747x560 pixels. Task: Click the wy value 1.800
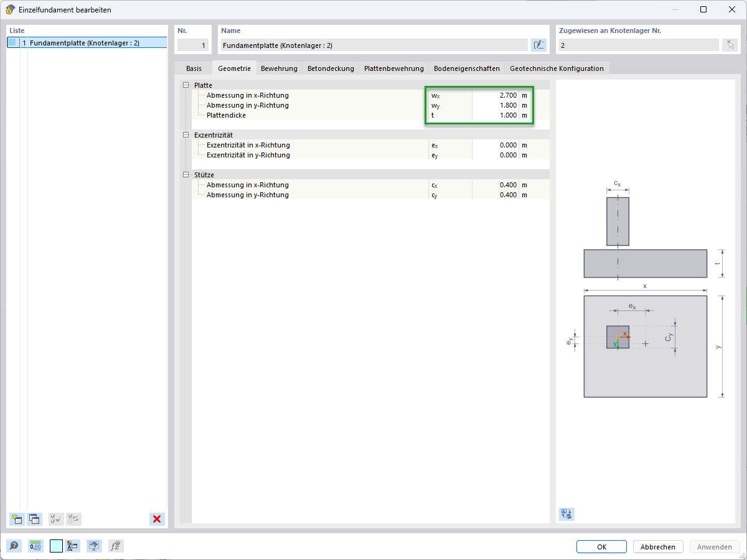pos(496,105)
